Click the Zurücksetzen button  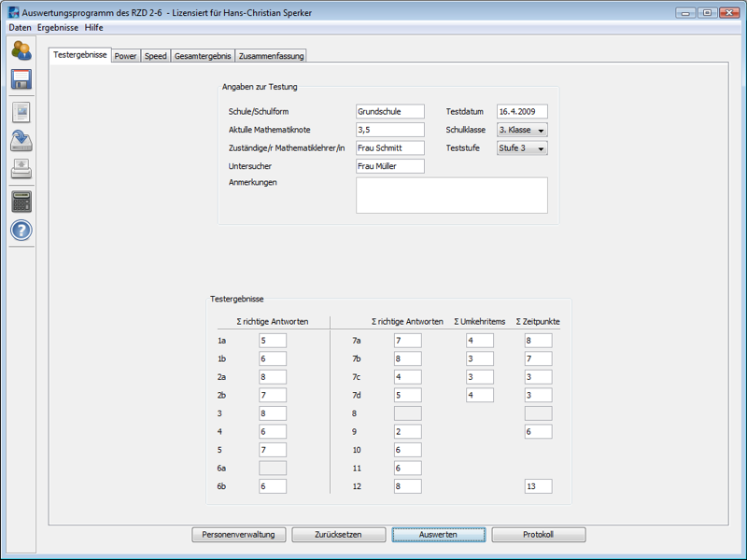pyautogui.click(x=339, y=535)
